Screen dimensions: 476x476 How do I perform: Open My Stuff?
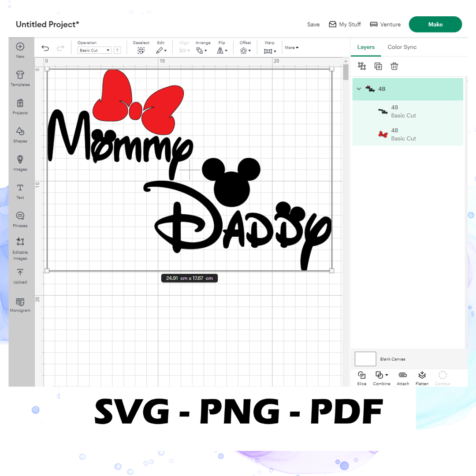click(x=345, y=24)
